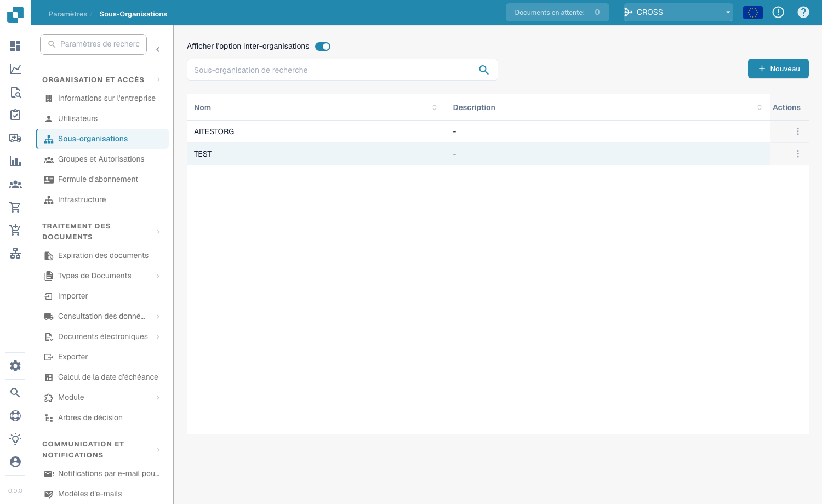The height and width of the screenshot is (504, 822).
Task: Open the dashboard icon in left rail
Action: coord(15,46)
